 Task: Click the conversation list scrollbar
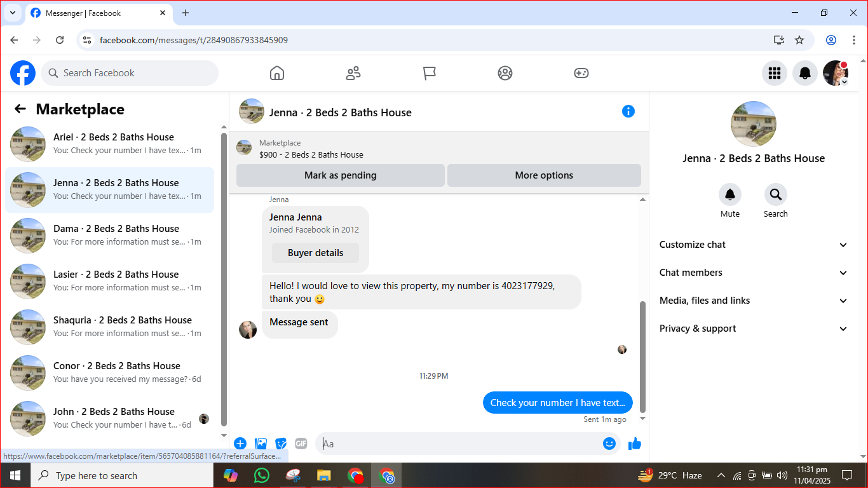(x=224, y=280)
